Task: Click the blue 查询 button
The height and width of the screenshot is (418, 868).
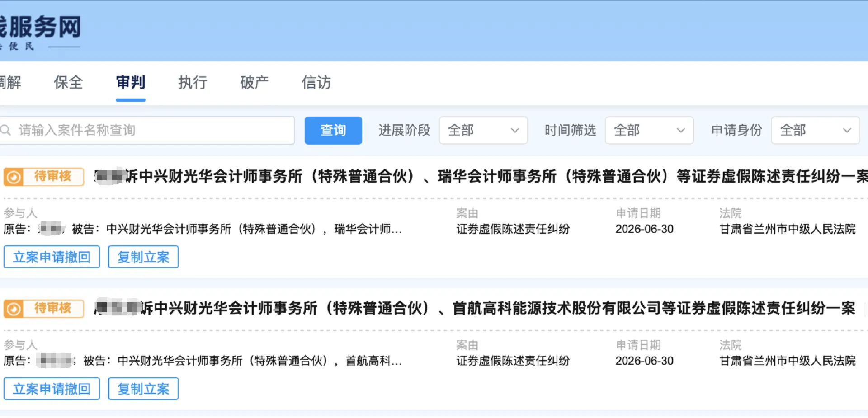Action: click(333, 130)
